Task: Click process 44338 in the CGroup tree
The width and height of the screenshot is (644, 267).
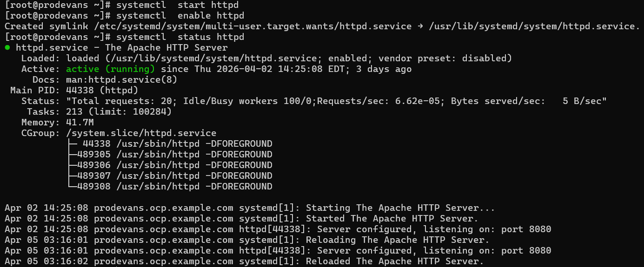Action: 97,144
